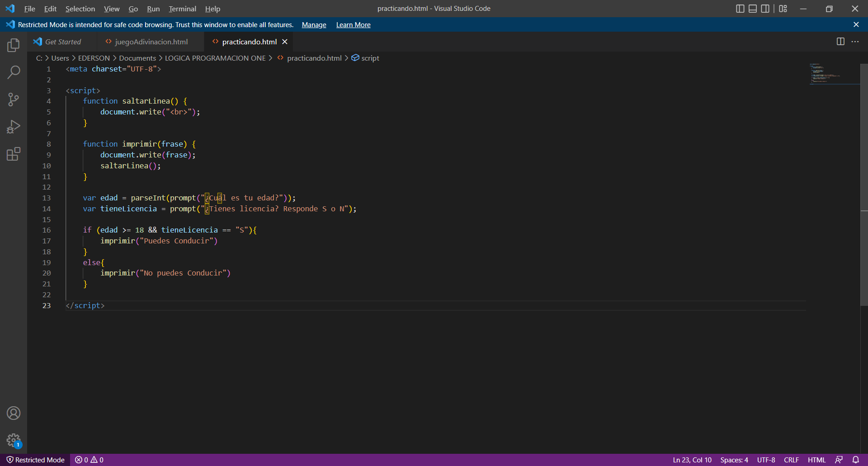Open the File menu
This screenshot has width=868, height=466.
point(29,9)
